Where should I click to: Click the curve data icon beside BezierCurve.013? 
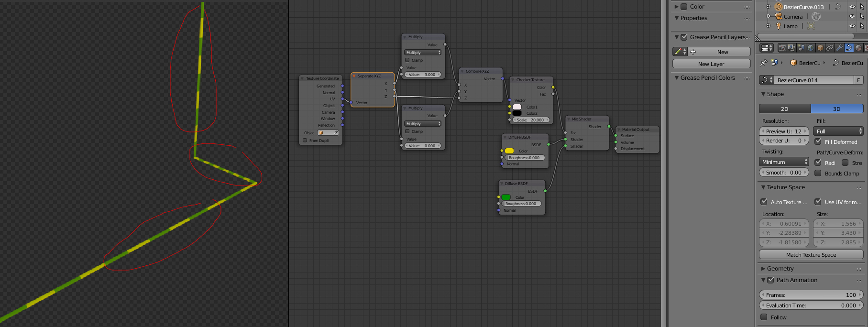pyautogui.click(x=837, y=7)
